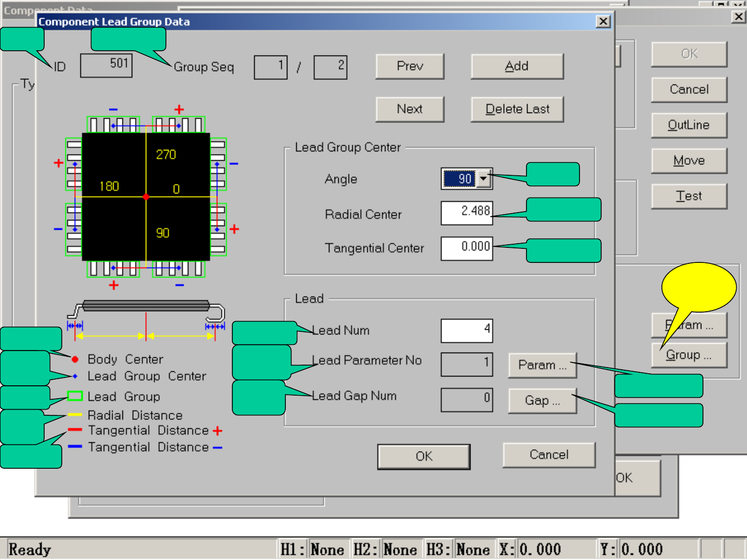Open the Angle dropdown arrow
The height and width of the screenshot is (560, 747).
coord(483,179)
